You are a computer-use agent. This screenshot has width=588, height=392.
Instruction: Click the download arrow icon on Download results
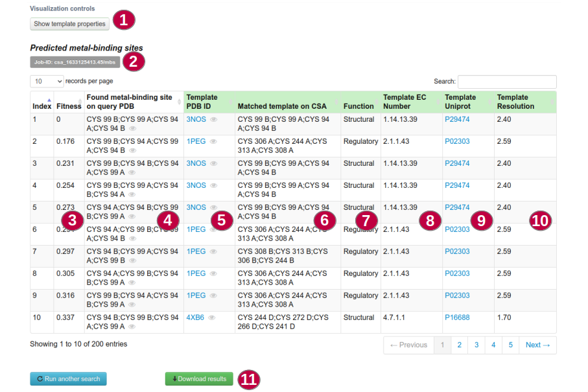pos(174,378)
